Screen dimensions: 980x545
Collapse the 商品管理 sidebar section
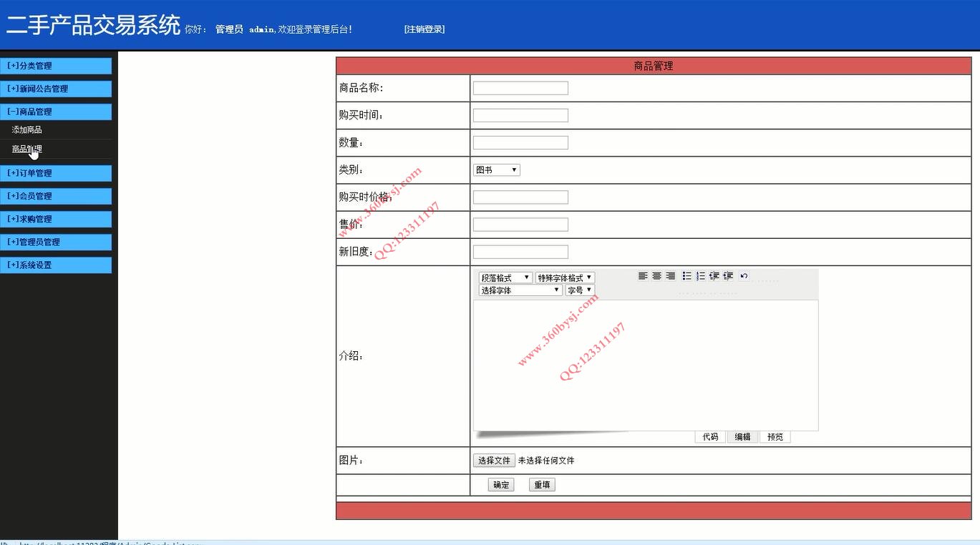point(56,112)
